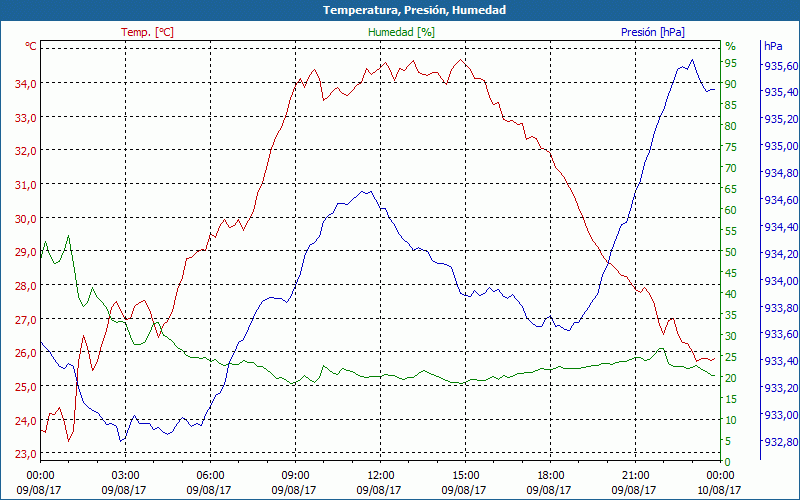Screen dimensions: 800x500
Task: Click humidity axis value '65'
Action: [x=731, y=189]
